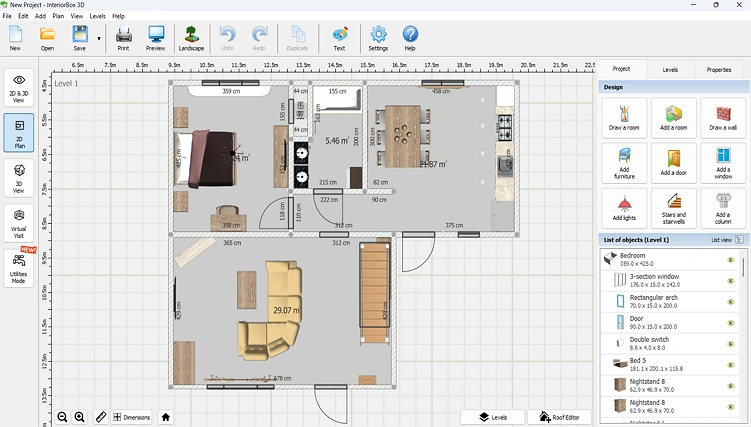Choose the Add a room tool
The width and height of the screenshot is (751, 427).
673,118
